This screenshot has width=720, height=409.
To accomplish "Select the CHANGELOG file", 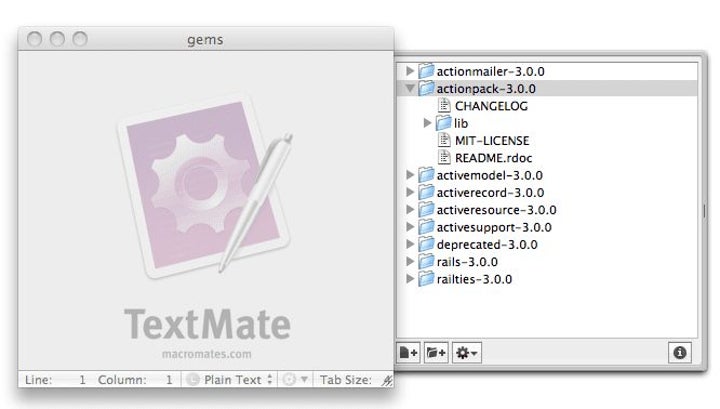I will point(491,106).
